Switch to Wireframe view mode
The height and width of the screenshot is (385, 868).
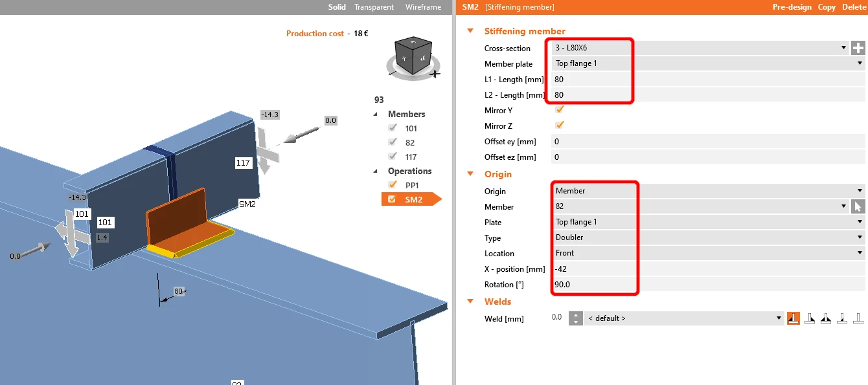pos(423,7)
